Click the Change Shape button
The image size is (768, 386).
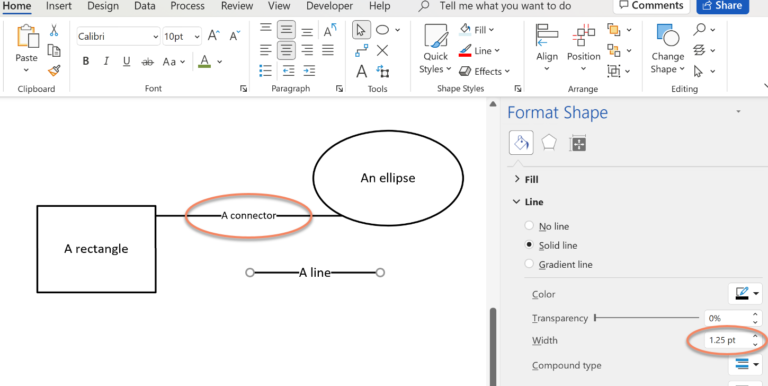[x=668, y=49]
